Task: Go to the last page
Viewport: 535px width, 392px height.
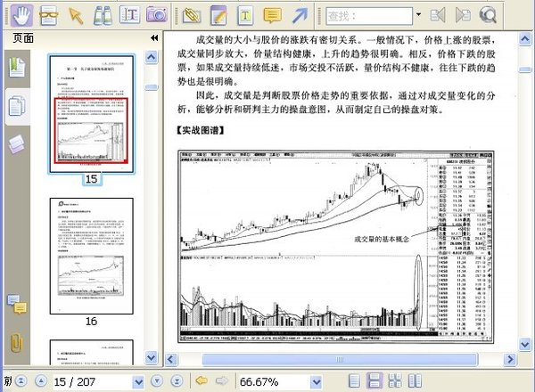Action: click(177, 381)
